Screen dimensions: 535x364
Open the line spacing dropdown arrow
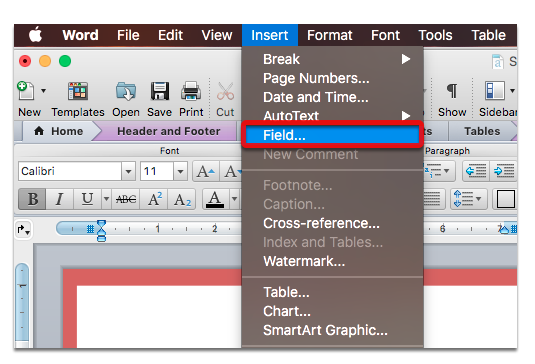point(479,199)
